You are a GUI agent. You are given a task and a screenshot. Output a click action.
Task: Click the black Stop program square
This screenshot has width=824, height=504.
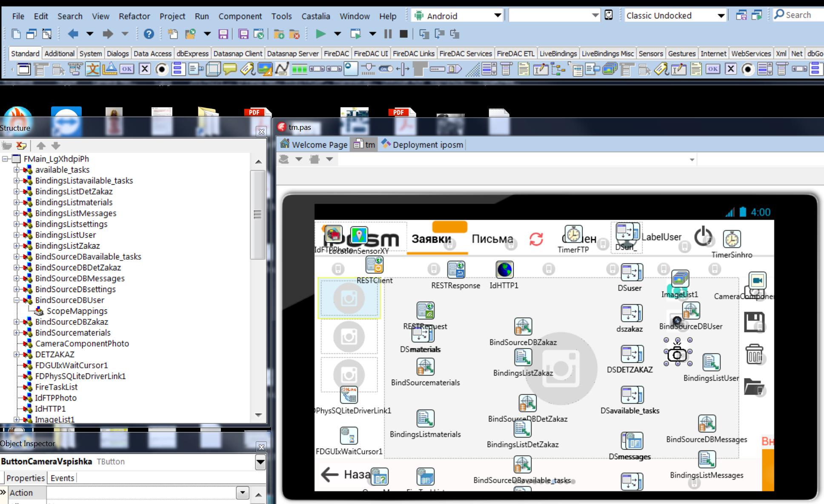click(404, 34)
